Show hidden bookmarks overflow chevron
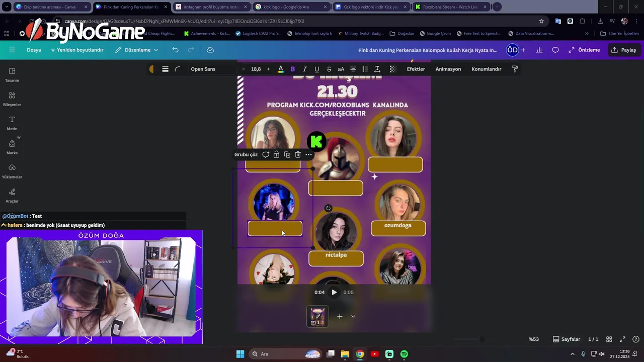The width and height of the screenshot is (644, 362). (x=587, y=34)
